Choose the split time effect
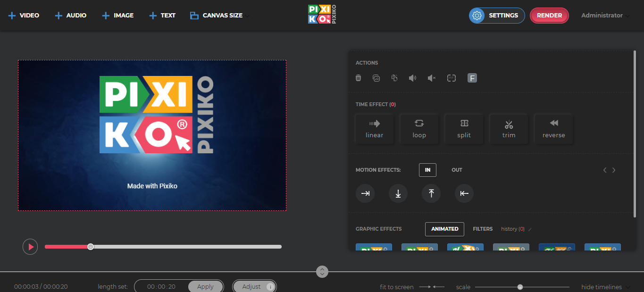 click(464, 129)
